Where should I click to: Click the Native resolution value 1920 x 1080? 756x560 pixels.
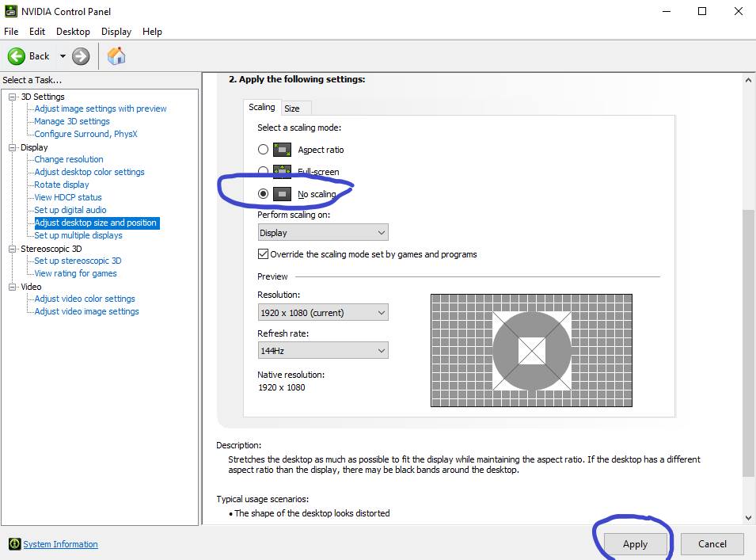pos(282,387)
